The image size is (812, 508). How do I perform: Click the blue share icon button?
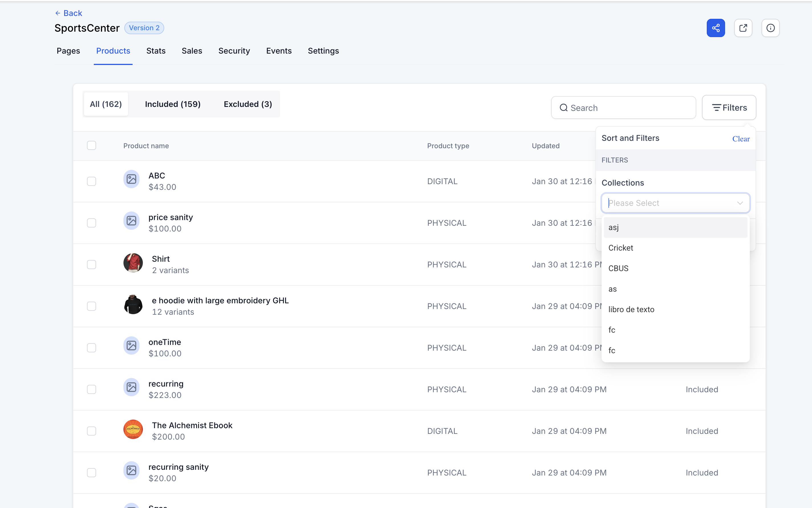[x=716, y=28]
